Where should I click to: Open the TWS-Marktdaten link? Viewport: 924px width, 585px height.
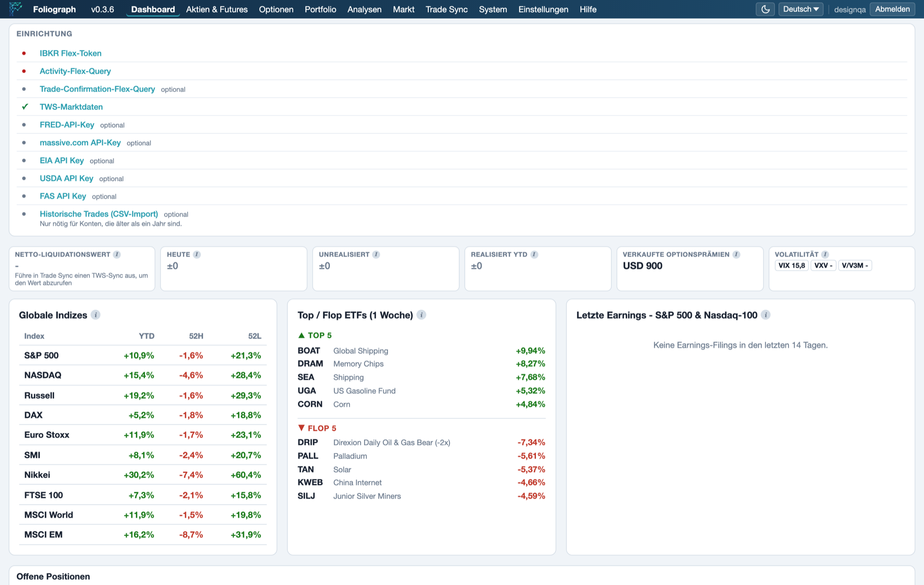pyautogui.click(x=71, y=107)
